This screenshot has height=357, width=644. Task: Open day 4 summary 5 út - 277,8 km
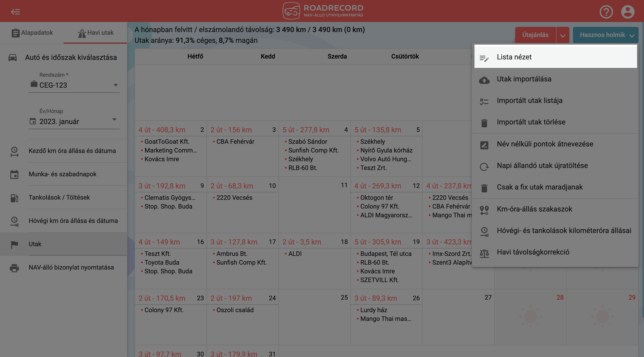coord(306,130)
